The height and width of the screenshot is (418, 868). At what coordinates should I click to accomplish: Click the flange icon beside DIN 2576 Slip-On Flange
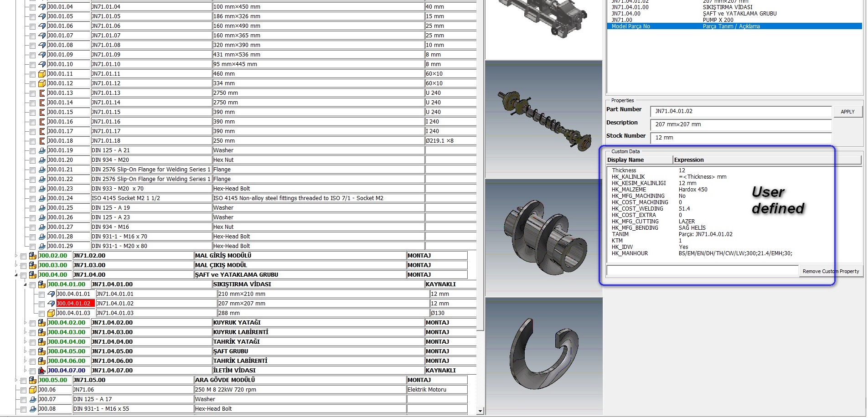pos(42,169)
